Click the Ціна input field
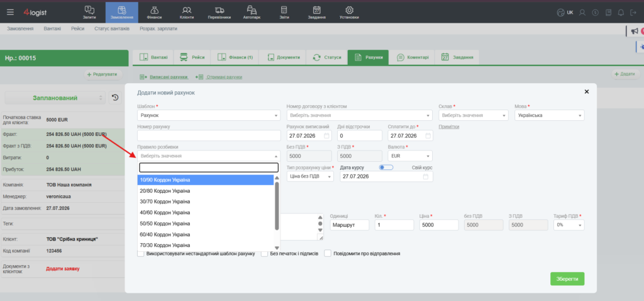This screenshot has width=644, height=301. click(x=438, y=225)
